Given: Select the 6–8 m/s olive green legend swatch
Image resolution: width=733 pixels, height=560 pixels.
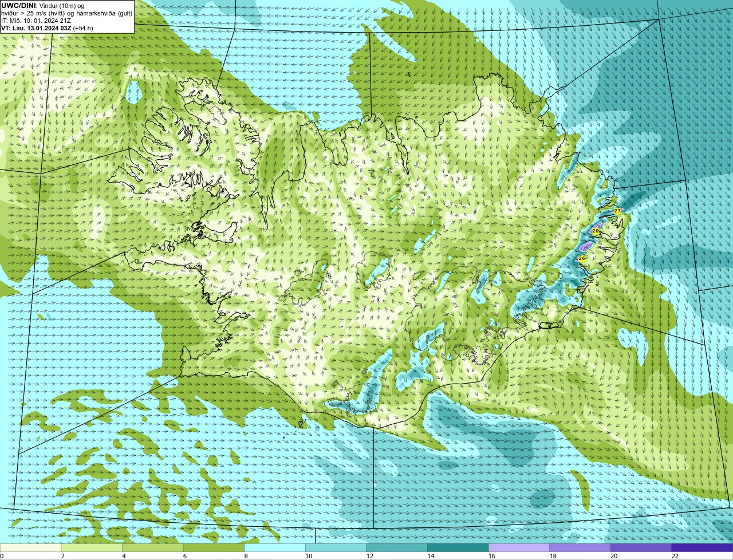Looking at the screenshot, I should (214, 548).
